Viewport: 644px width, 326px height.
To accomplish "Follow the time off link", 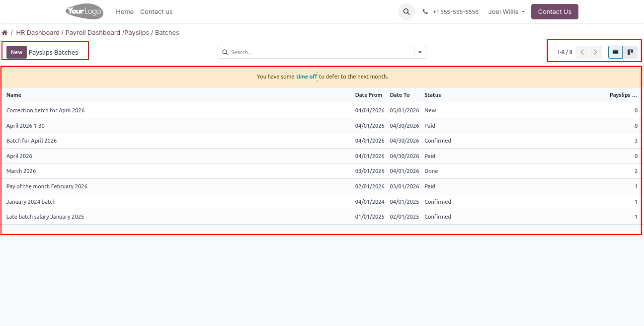I will [307, 77].
